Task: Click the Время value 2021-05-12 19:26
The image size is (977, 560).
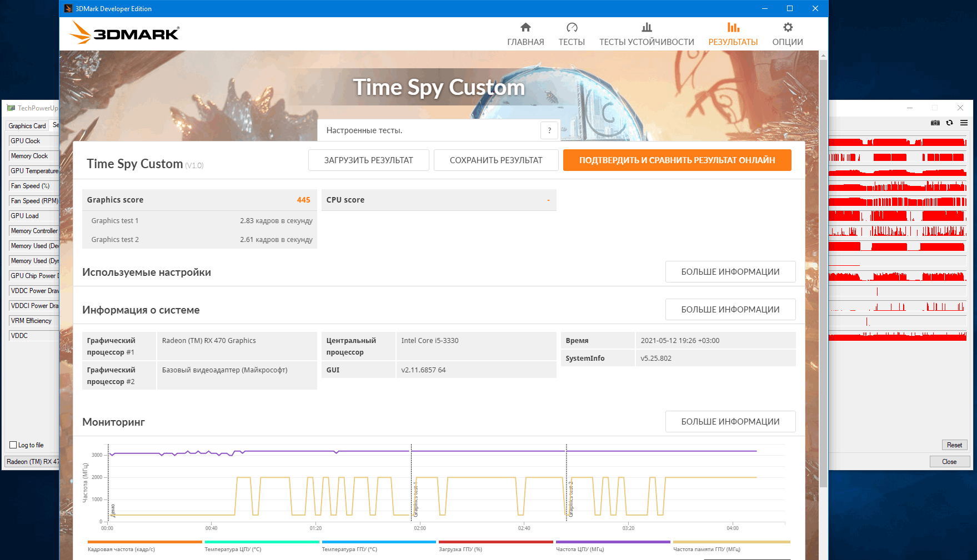Action: 680,341
